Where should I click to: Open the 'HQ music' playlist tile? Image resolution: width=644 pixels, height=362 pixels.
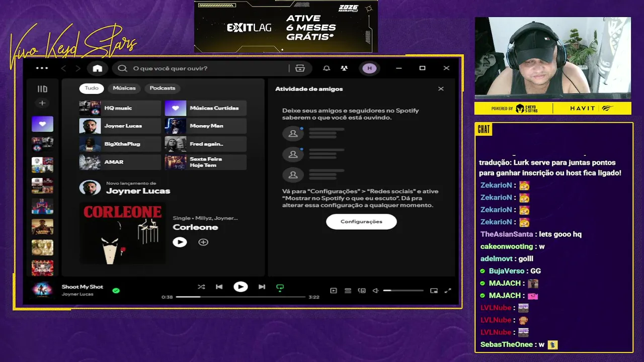click(120, 108)
